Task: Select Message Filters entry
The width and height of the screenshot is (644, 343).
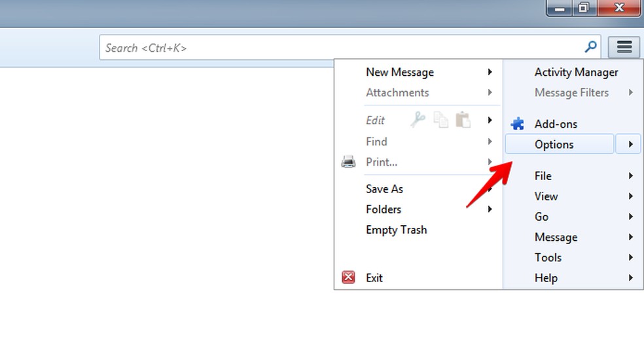Action: click(x=573, y=92)
